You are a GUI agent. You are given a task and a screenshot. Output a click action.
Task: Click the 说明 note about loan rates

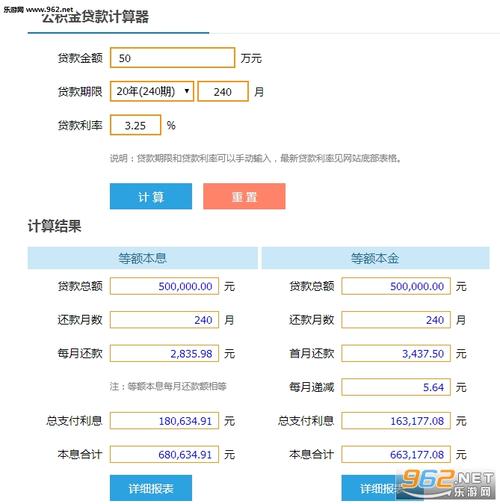click(255, 158)
